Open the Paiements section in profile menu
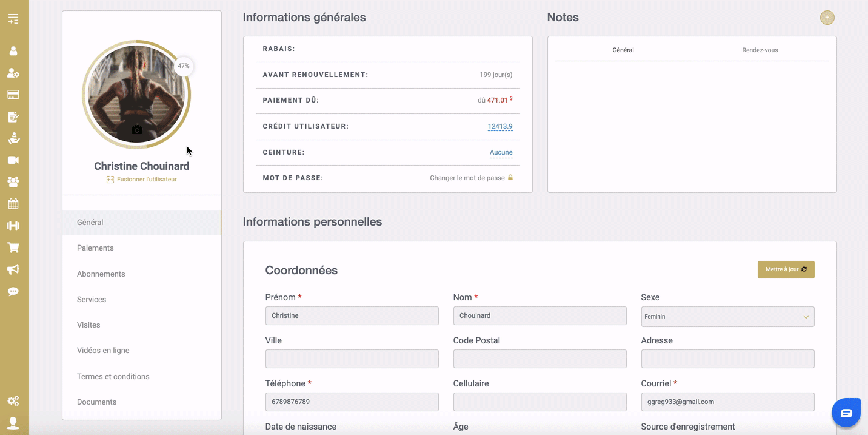Viewport: 868px width, 435px height. (95, 248)
